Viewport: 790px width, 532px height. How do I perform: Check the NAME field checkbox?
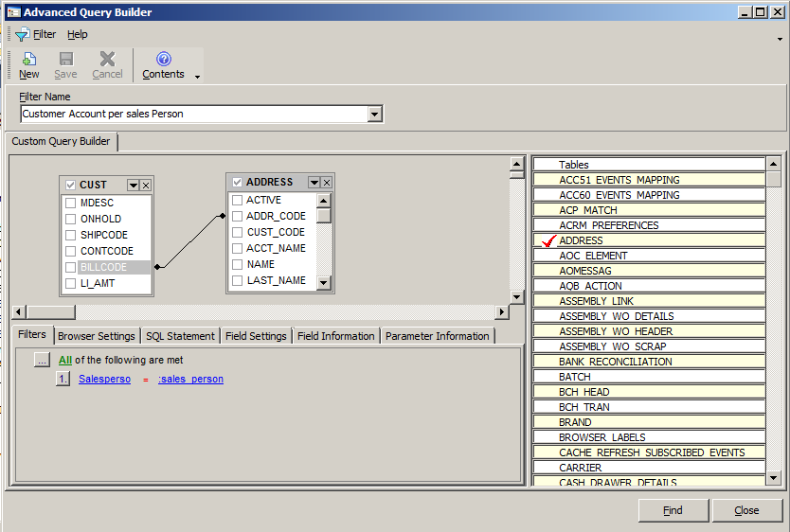[238, 264]
